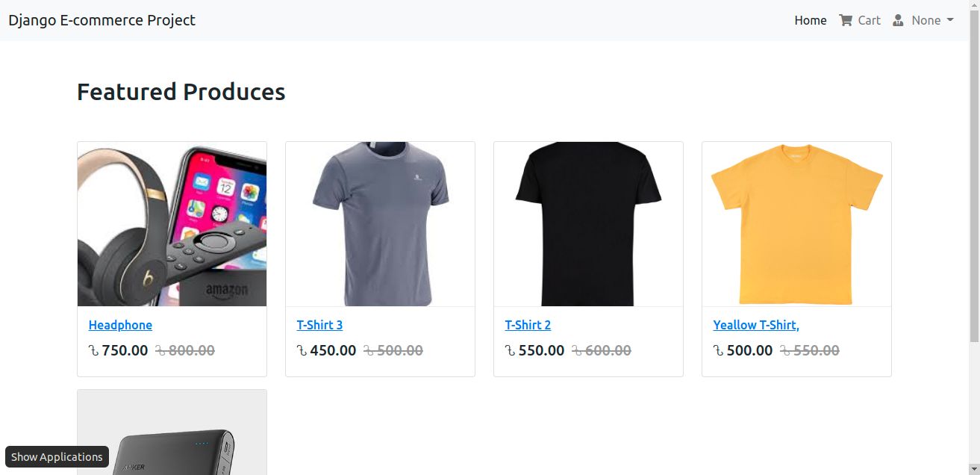Open the Headphone product link
The height and width of the screenshot is (475, 980).
[120, 325]
